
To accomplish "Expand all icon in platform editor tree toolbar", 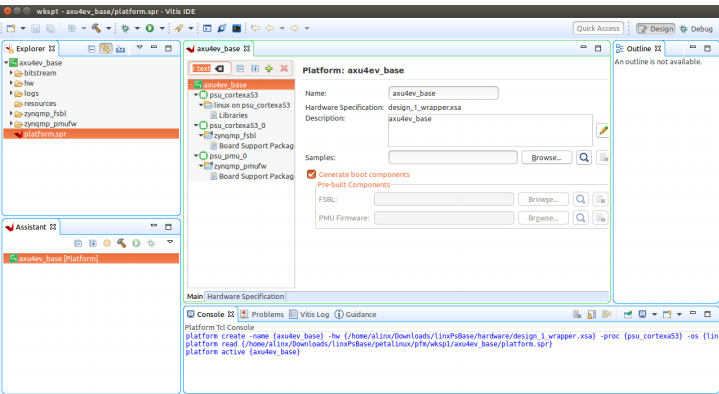I will (255, 68).
